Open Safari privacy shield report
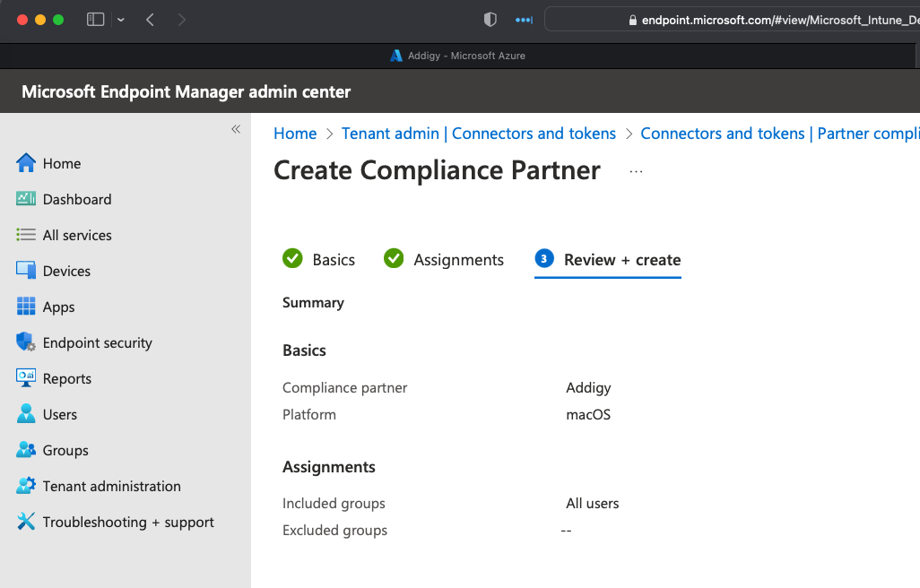 pos(490,18)
